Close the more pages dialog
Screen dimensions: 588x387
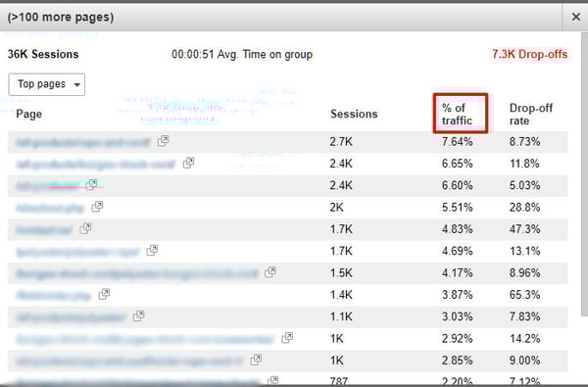point(576,17)
